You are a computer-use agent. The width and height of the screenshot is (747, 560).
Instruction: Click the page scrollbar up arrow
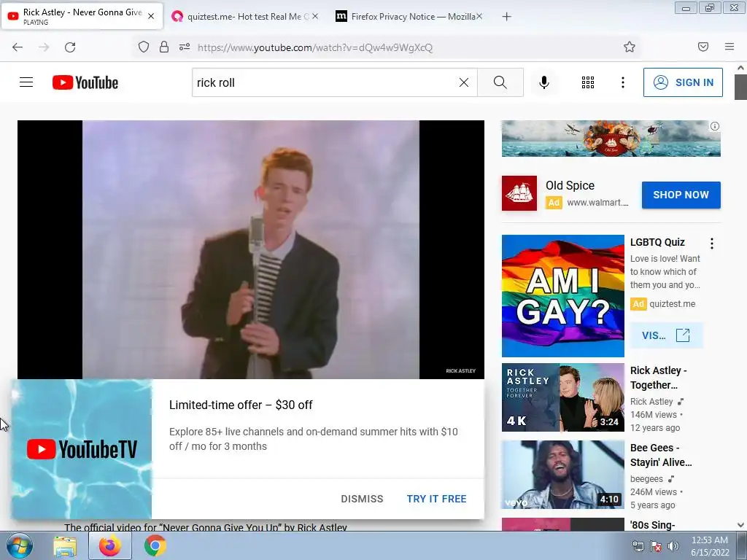pyautogui.click(x=740, y=68)
